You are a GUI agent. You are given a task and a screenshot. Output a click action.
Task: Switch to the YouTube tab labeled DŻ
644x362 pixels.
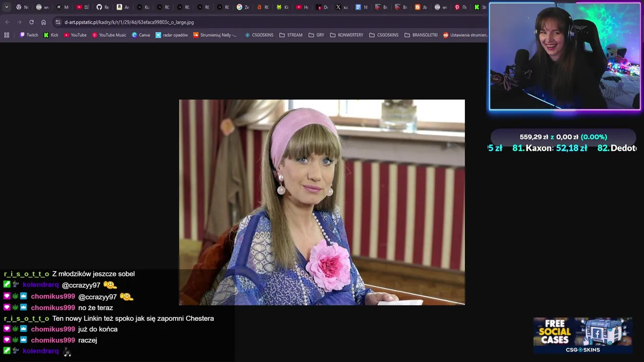click(x=83, y=7)
